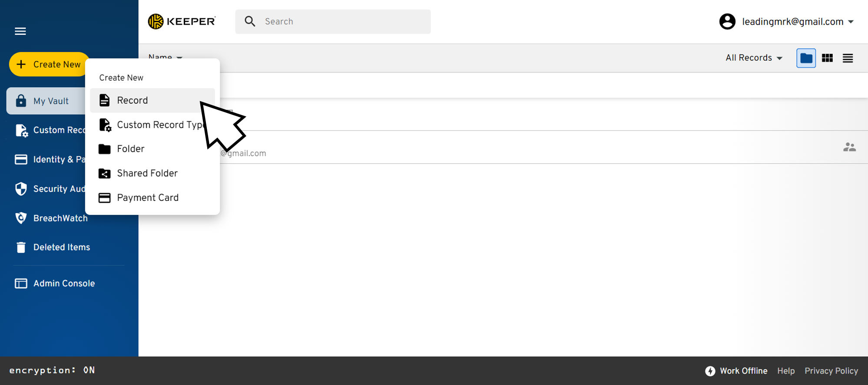
Task: Expand the Name sort dropdown
Action: click(x=165, y=57)
